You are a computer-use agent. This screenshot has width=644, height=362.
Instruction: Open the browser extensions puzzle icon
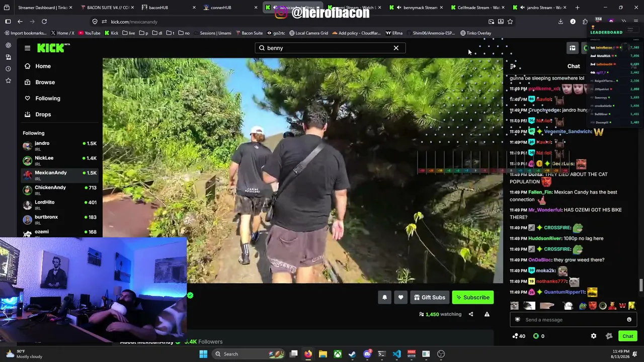point(585,22)
